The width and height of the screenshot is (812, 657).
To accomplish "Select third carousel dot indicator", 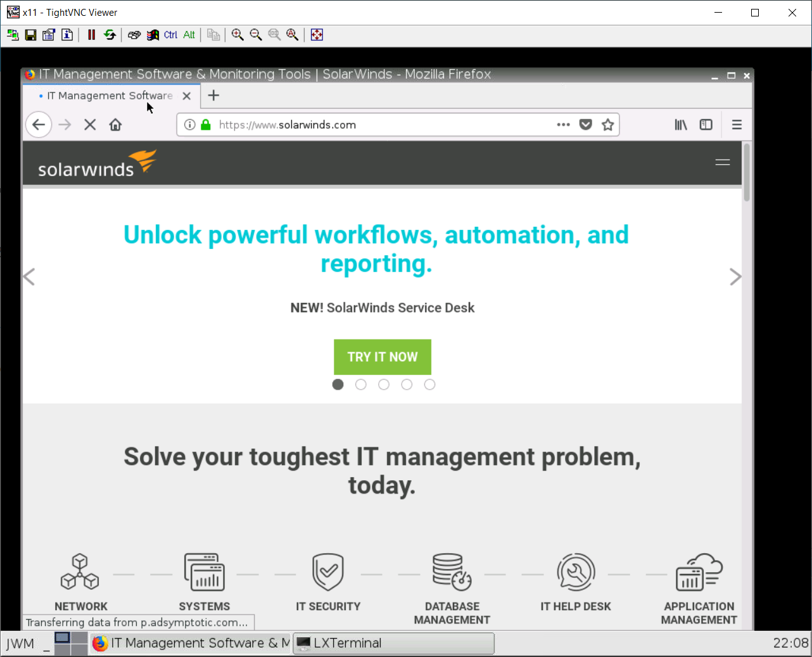I will 384,385.
